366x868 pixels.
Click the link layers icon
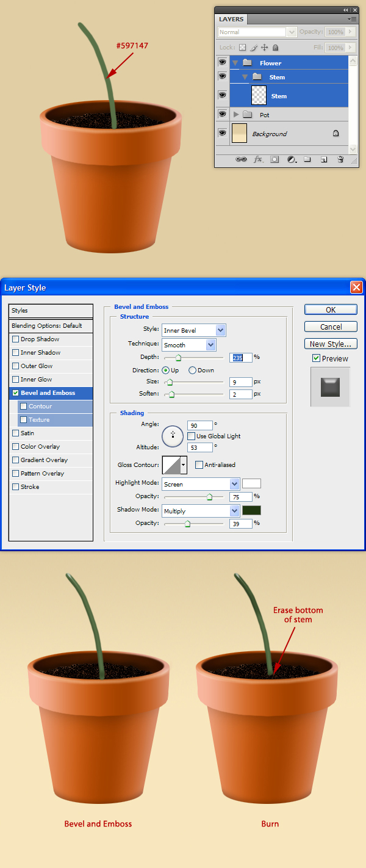242,159
